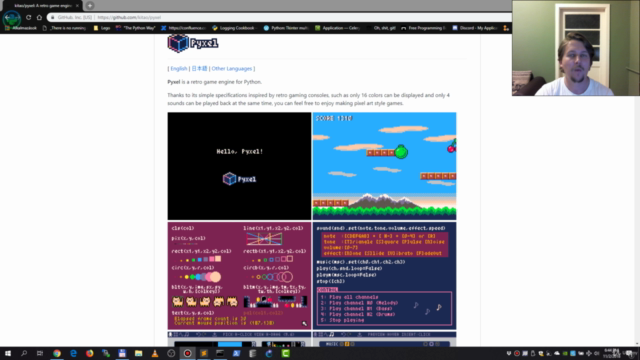Viewport: 640px width, 360px height.
Task: Click the floppy disk save app in taskbar
Action: [122, 353]
